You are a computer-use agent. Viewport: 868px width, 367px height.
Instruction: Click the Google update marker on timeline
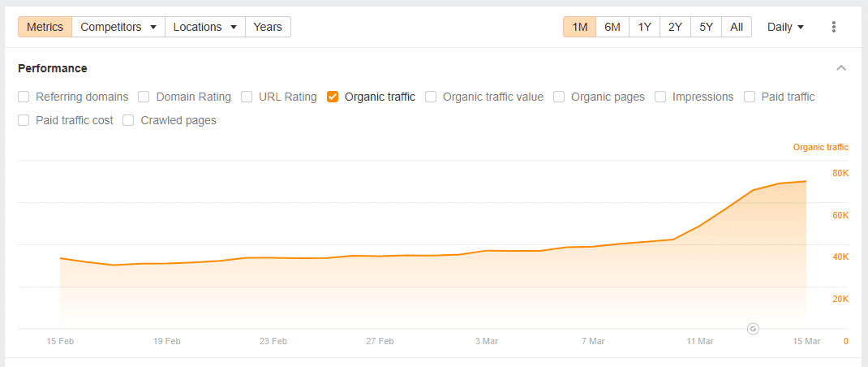coord(753,329)
